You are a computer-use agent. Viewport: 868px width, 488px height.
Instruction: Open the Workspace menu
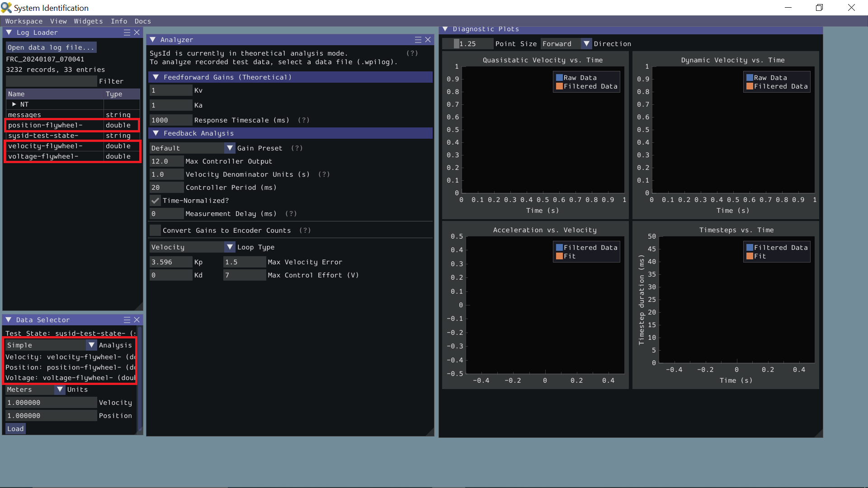point(24,21)
